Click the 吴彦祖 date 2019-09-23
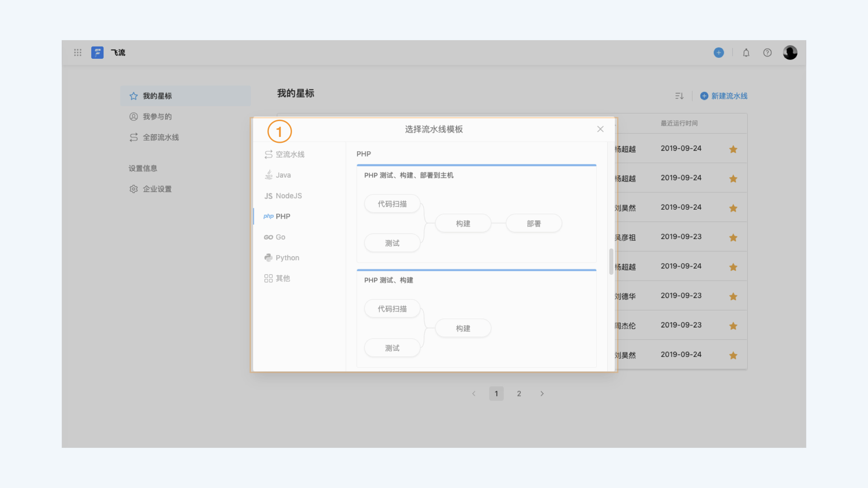Image resolution: width=868 pixels, height=488 pixels. [x=681, y=237]
